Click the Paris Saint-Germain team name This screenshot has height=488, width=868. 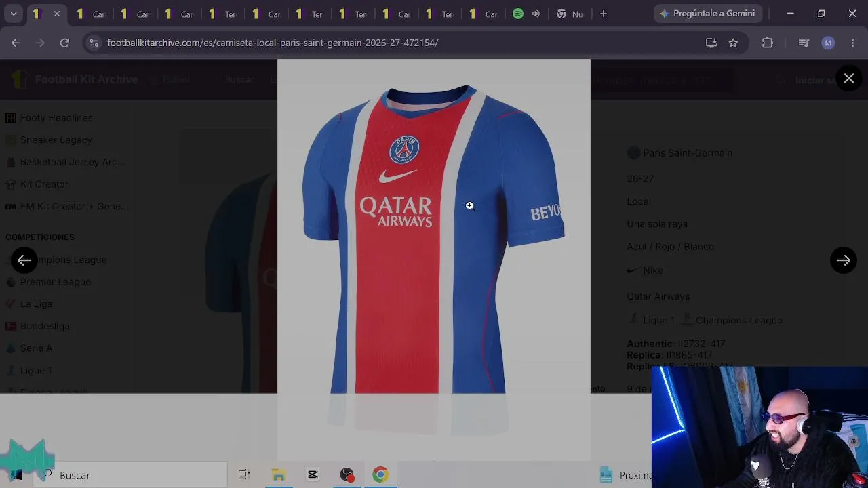tap(688, 153)
